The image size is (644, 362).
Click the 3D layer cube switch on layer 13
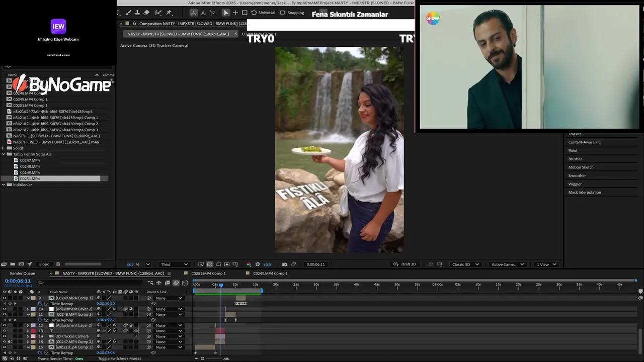pyautogui.click(x=136, y=331)
